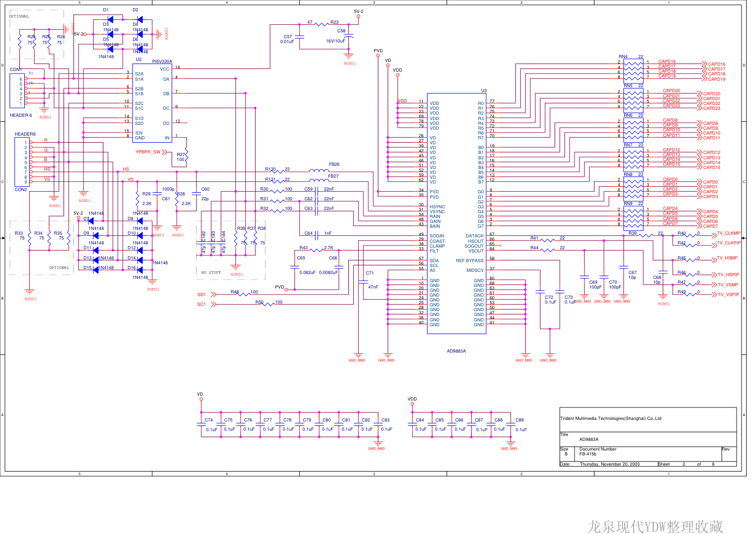Select the RN6 resistor network label
Screen dimensions: 756x534
point(628,115)
